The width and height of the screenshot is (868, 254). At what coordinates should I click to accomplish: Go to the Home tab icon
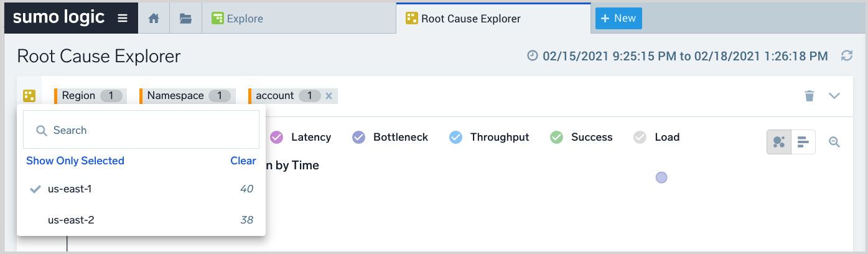click(x=154, y=19)
